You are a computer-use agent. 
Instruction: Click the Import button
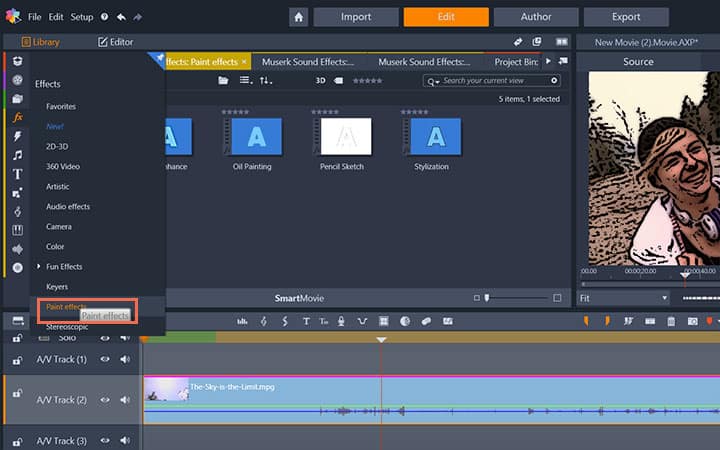click(x=356, y=17)
